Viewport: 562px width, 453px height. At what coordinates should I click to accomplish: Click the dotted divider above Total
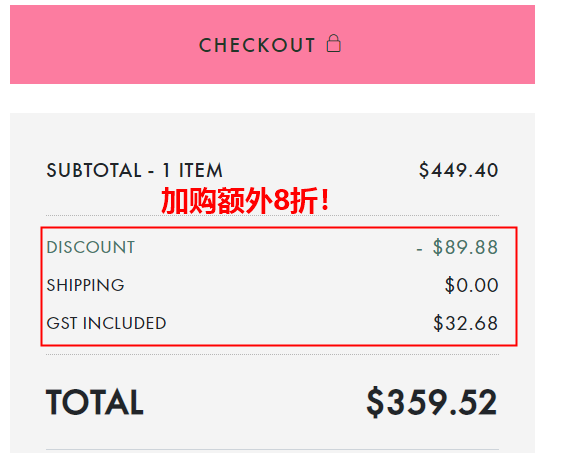tap(272, 354)
